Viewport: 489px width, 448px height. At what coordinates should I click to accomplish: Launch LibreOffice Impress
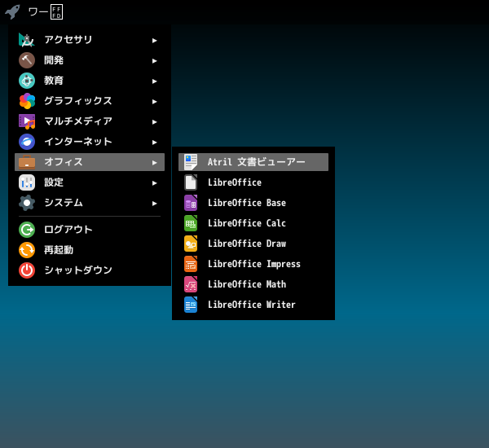253,264
